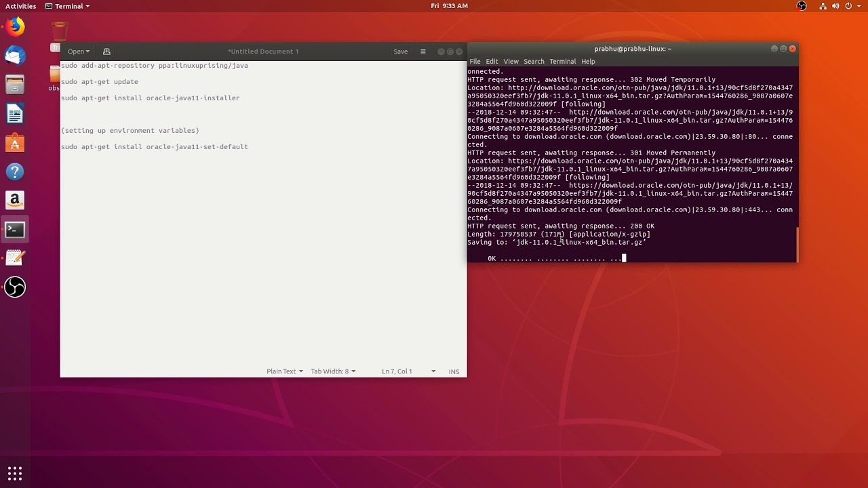Open LibreOffice Writer from the dock
This screenshot has width=868, height=488.
[x=15, y=114]
